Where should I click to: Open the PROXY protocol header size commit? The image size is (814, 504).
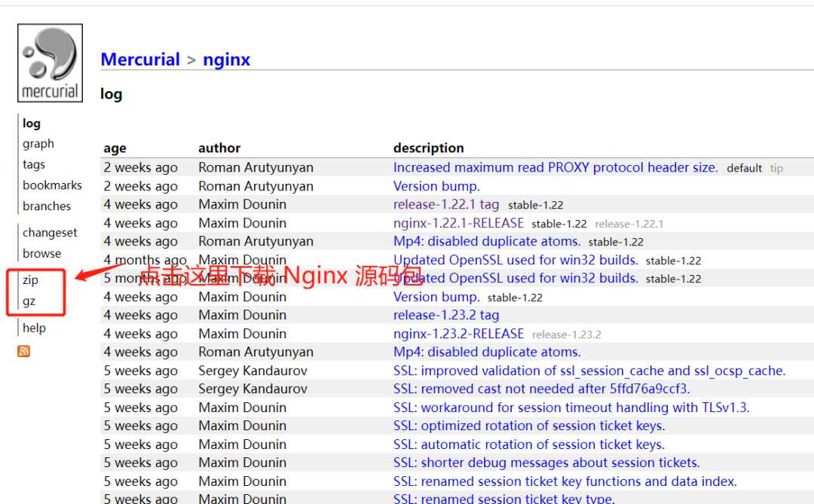click(x=555, y=167)
